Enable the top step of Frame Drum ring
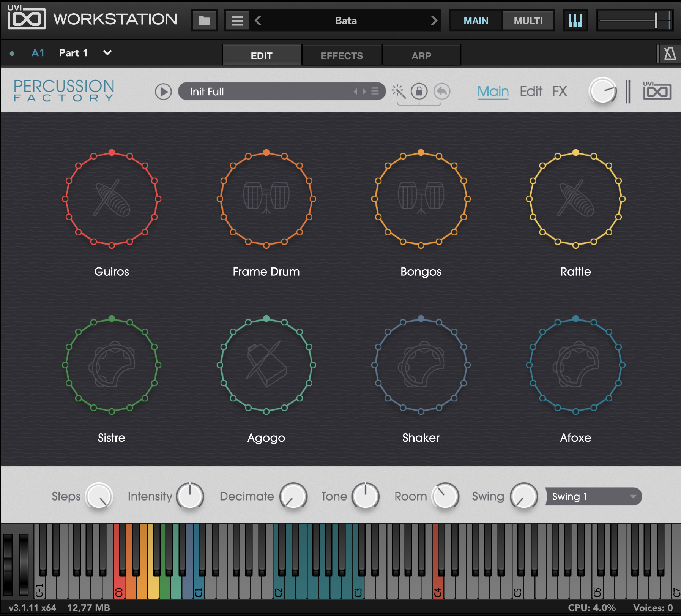This screenshot has width=681, height=616. pos(266,152)
